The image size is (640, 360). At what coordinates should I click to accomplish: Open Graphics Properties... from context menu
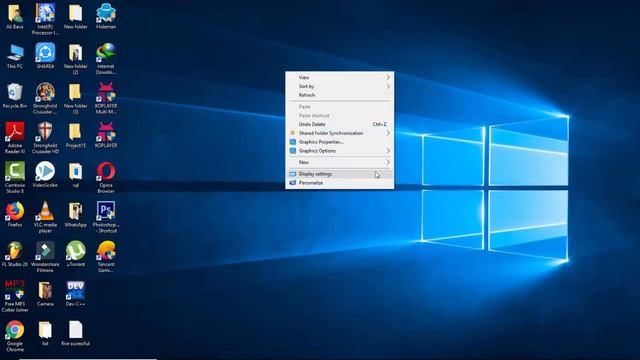(x=340, y=142)
